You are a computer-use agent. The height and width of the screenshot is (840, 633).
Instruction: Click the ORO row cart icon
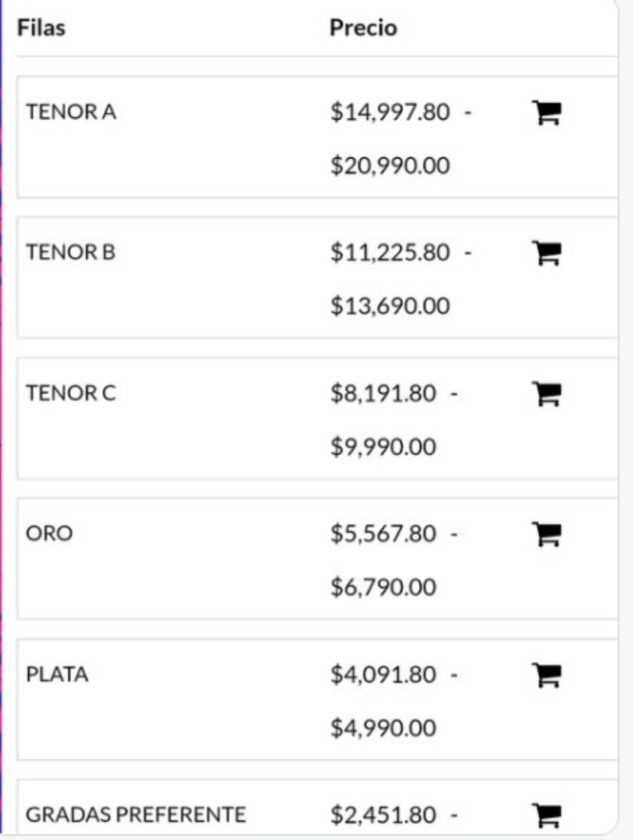pos(546,534)
